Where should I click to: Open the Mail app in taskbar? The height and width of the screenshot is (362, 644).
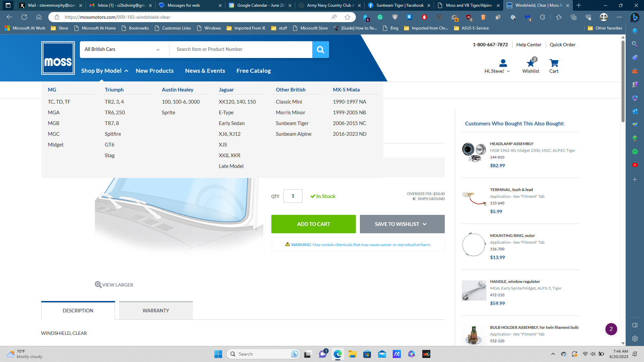point(382,354)
